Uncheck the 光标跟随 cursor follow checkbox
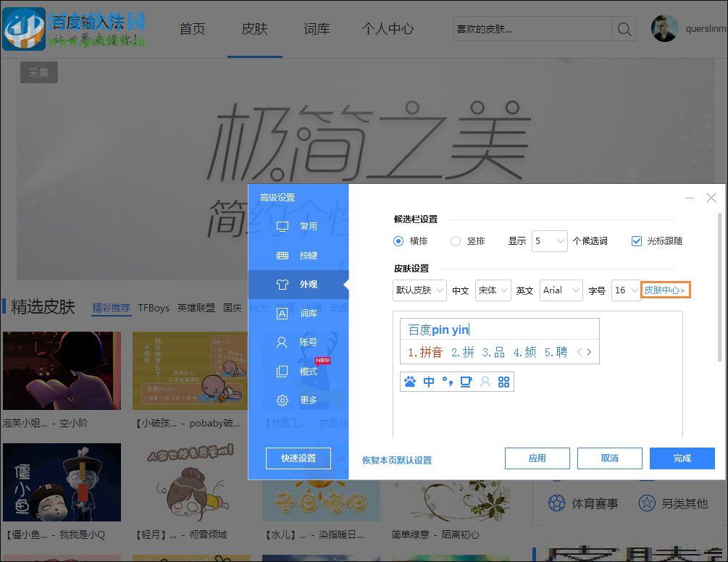The image size is (728, 562). [x=636, y=241]
